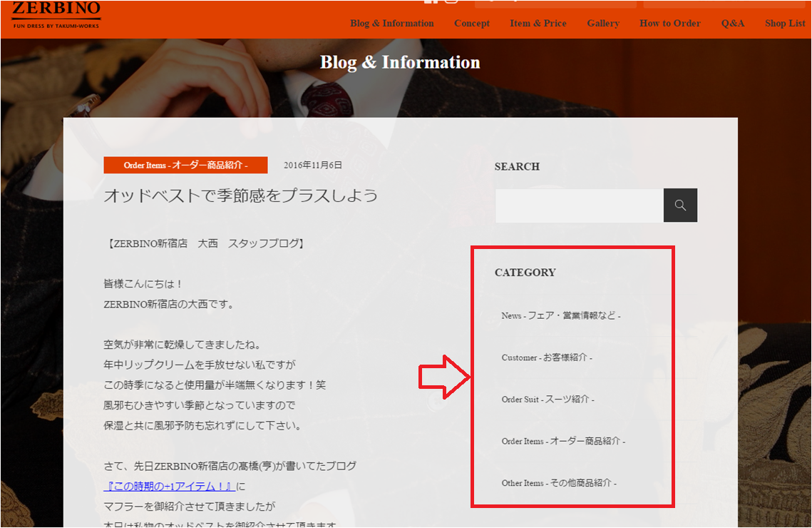Open Item & Price in navigation
The height and width of the screenshot is (528, 812).
pos(538,24)
